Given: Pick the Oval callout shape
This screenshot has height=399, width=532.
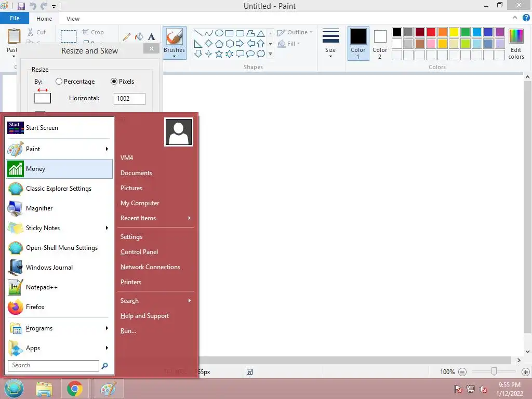Looking at the screenshot, I should (x=250, y=54).
